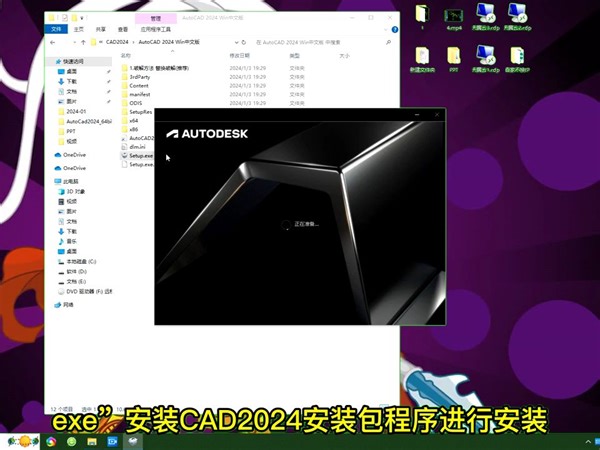
Task: Select the dlm.ini file icon
Action: pyautogui.click(x=124, y=147)
